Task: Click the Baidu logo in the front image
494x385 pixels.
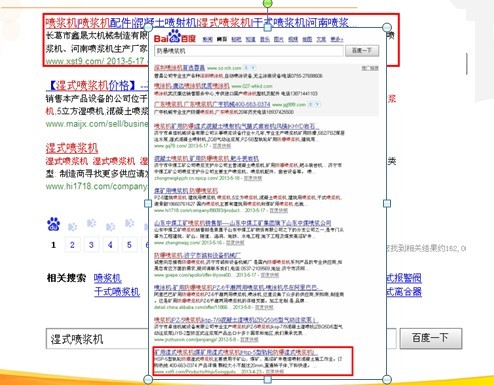Action: (175, 37)
